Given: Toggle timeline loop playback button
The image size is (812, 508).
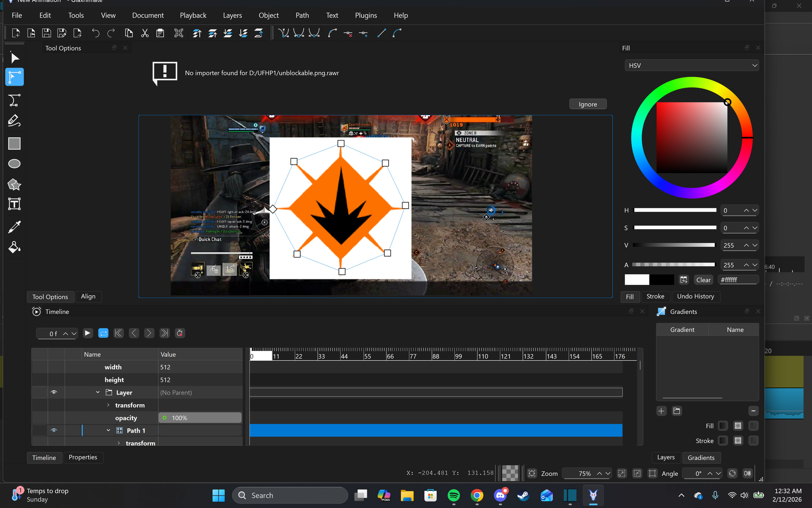Looking at the screenshot, I should point(103,333).
